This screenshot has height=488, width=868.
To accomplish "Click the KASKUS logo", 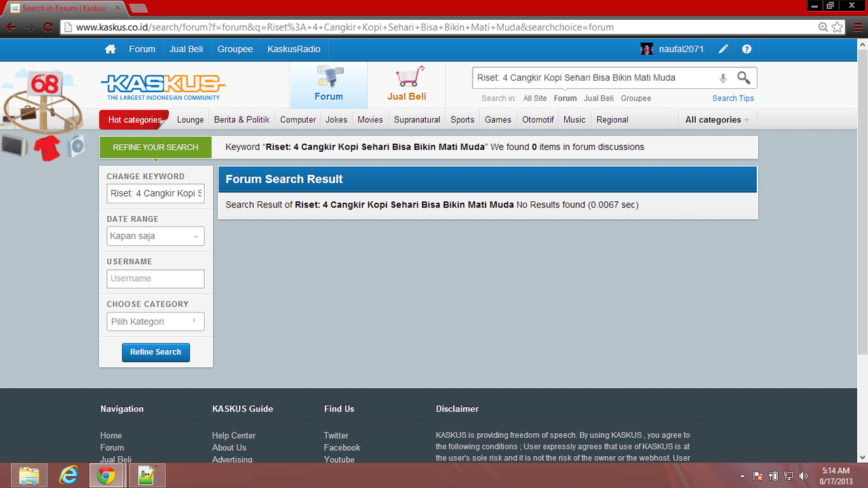I will click(163, 86).
